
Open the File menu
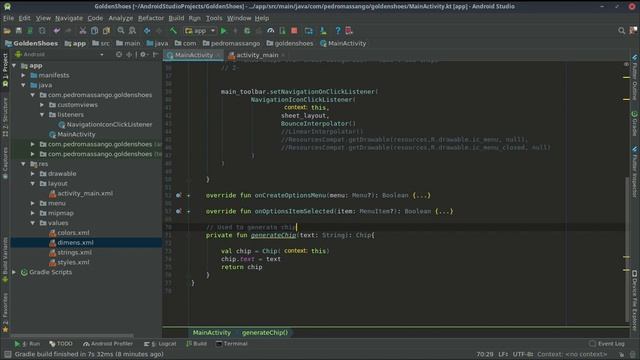pos(8,18)
